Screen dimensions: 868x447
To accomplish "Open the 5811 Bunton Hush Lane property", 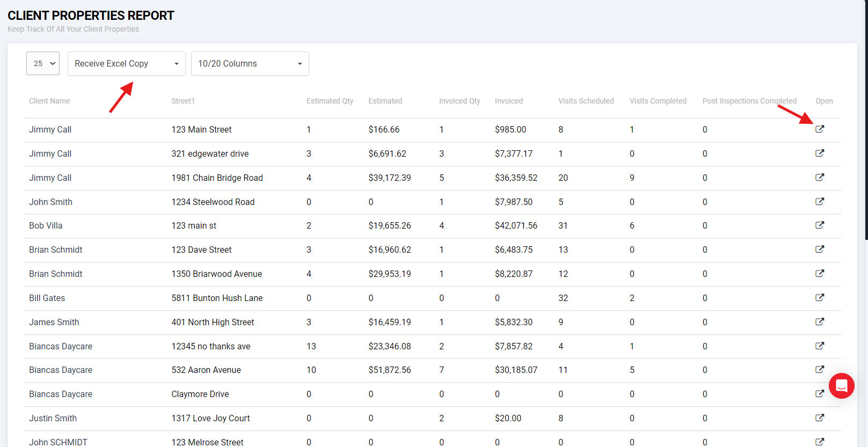I will pos(819,298).
